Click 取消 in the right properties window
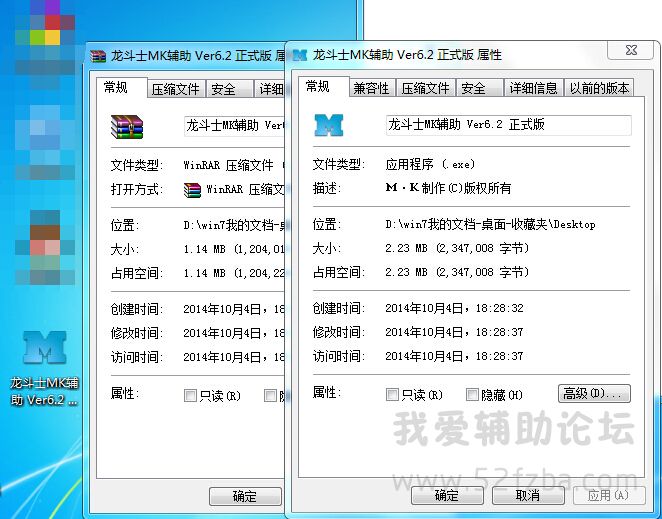The width and height of the screenshot is (662, 519). (x=528, y=495)
